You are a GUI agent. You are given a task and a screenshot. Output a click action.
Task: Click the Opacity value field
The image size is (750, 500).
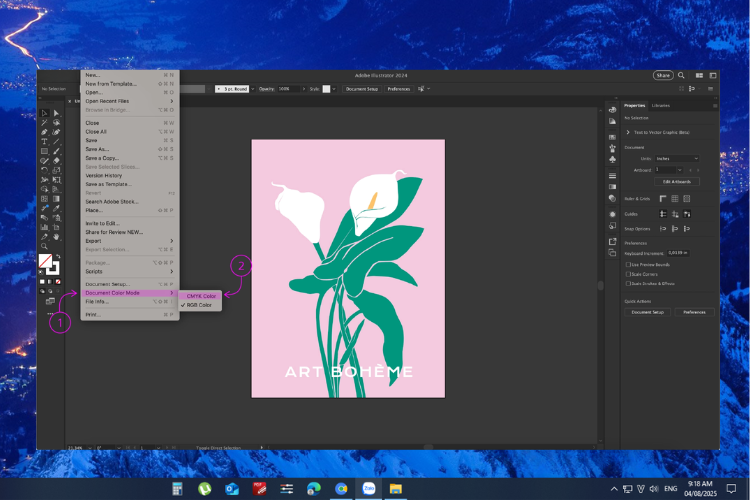pyautogui.click(x=289, y=89)
